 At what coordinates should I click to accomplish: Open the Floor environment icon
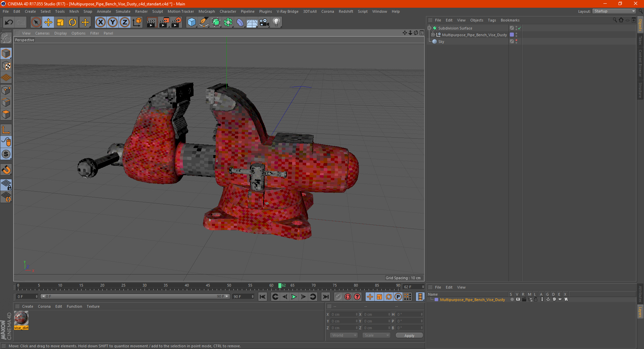click(252, 22)
